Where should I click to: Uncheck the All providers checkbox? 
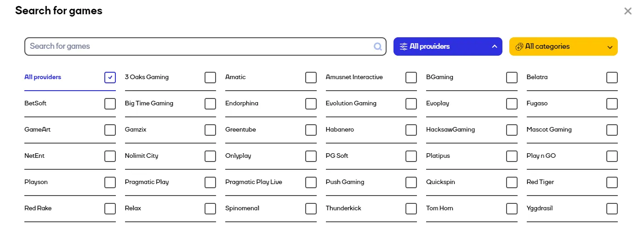pos(110,78)
